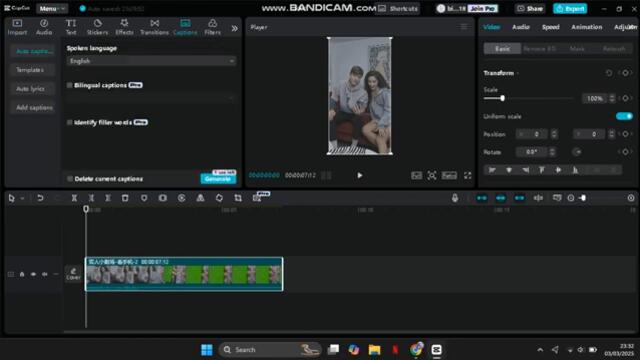Viewport: 640px width, 360px height.
Task: Step the Scale percentage value
Action: tap(611, 98)
